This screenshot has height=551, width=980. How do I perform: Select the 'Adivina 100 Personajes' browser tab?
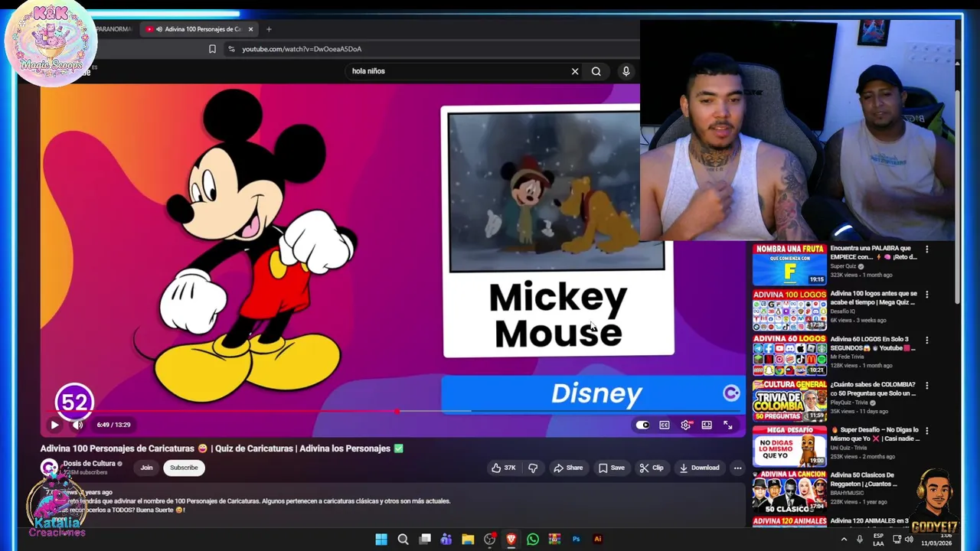(x=201, y=29)
